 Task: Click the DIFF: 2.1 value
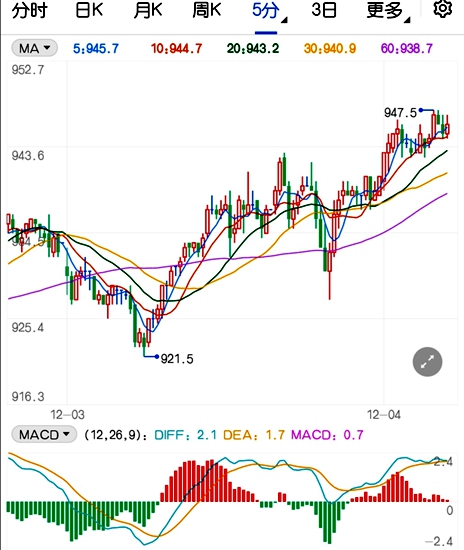tap(186, 435)
